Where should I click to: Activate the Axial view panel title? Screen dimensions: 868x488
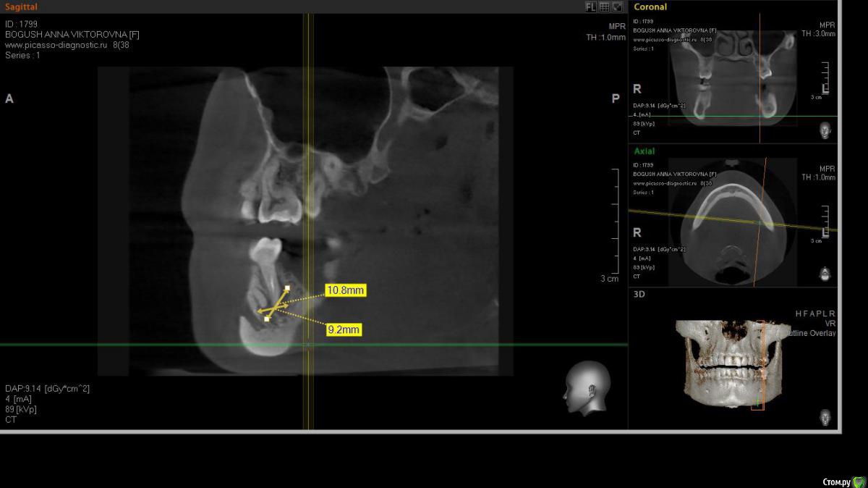tap(644, 151)
